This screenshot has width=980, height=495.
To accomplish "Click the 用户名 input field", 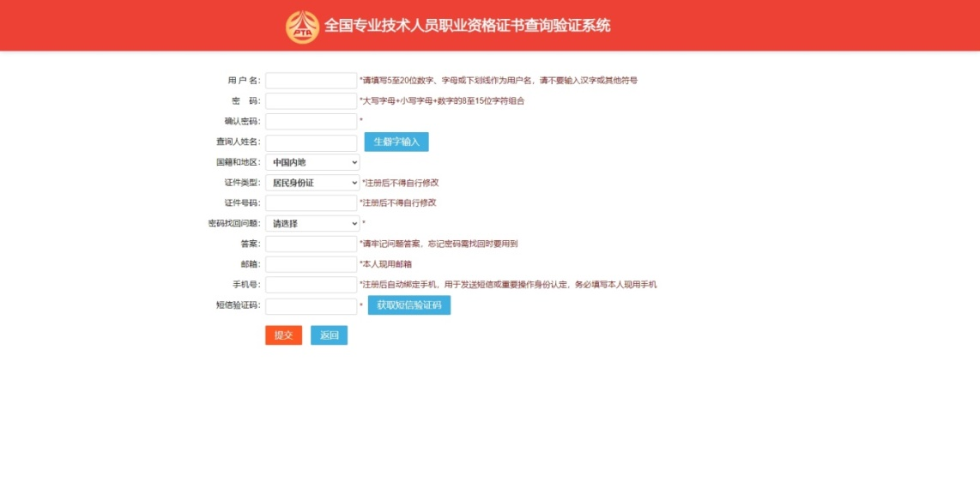I will point(311,81).
